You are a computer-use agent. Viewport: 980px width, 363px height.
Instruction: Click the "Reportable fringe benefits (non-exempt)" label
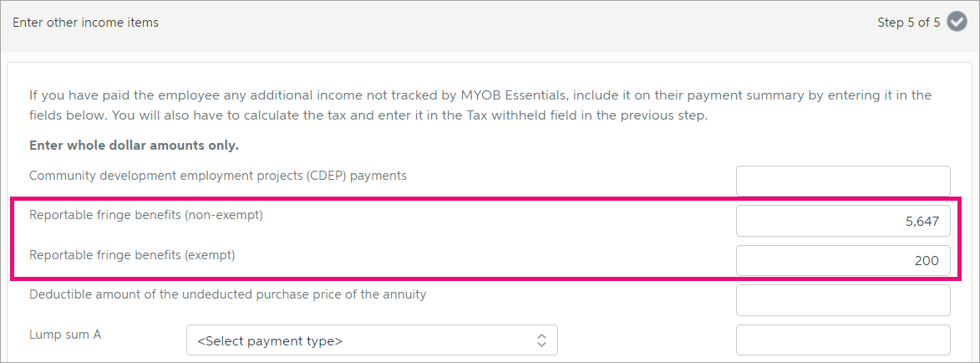(x=146, y=215)
